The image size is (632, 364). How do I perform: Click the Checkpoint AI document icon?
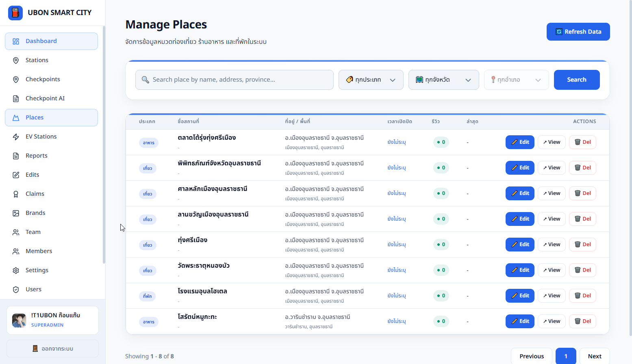point(16,99)
